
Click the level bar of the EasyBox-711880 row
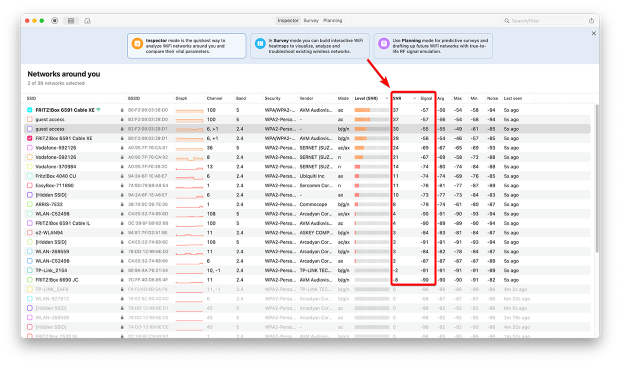point(372,185)
